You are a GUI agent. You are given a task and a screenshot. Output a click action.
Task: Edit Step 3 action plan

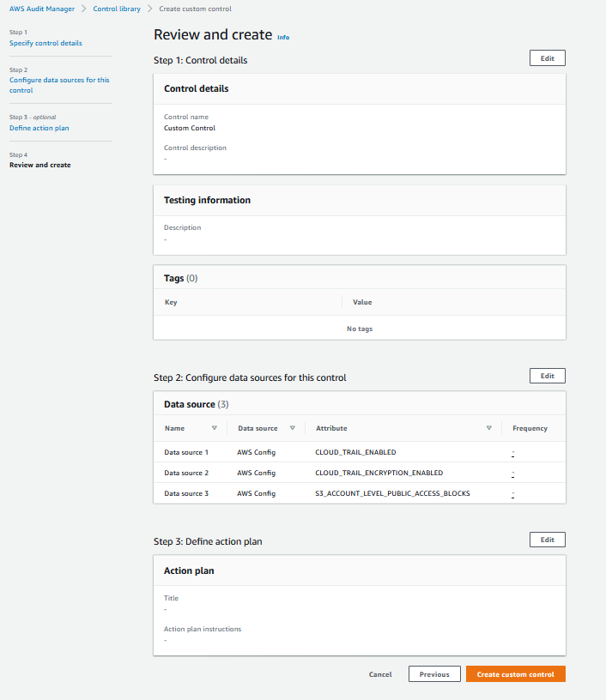pyautogui.click(x=548, y=540)
